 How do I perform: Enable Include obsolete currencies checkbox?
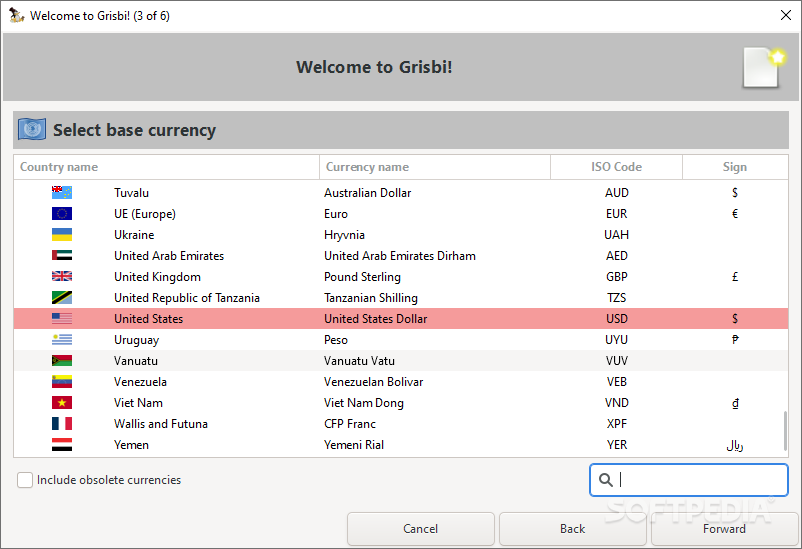coord(25,480)
